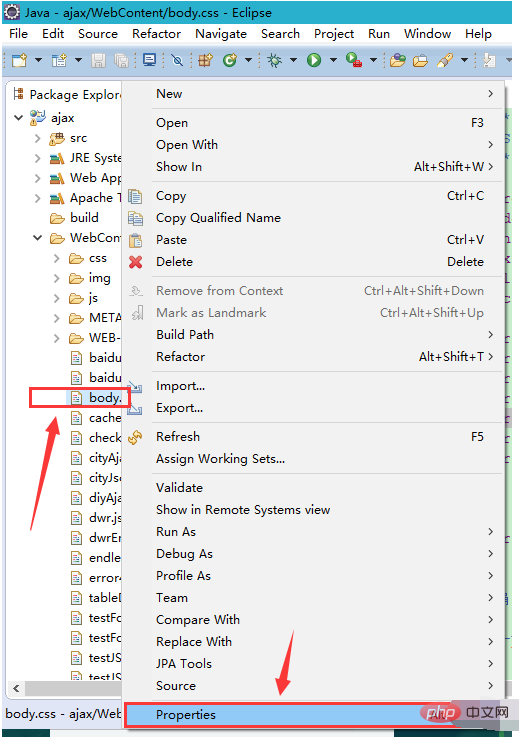This screenshot has height=745, width=519.
Task: Collapse the WebContent folder tree node
Action: coord(38,238)
